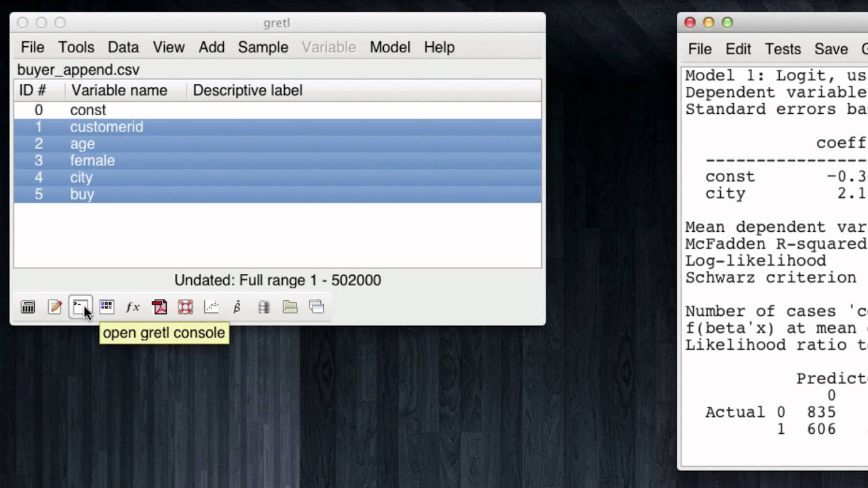This screenshot has height=488, width=868.
Task: Select the buy variable row
Action: 277,195
